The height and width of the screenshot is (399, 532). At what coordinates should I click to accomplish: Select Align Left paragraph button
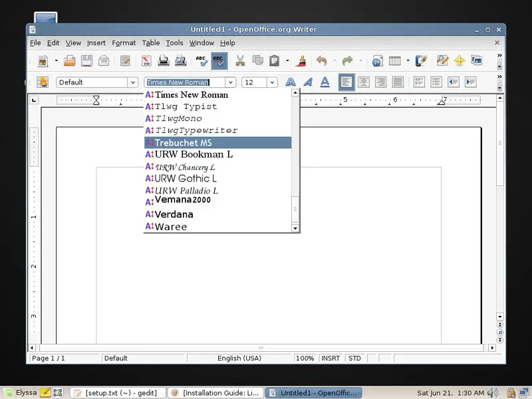(x=346, y=82)
